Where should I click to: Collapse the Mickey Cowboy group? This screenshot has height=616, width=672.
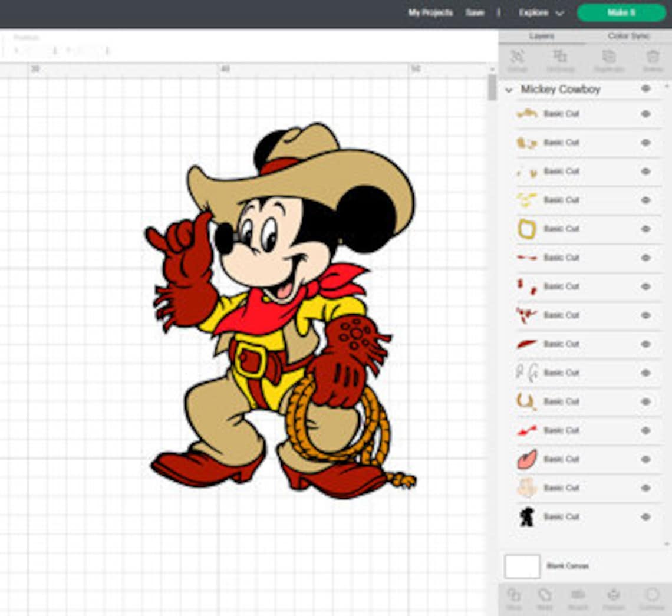509,90
